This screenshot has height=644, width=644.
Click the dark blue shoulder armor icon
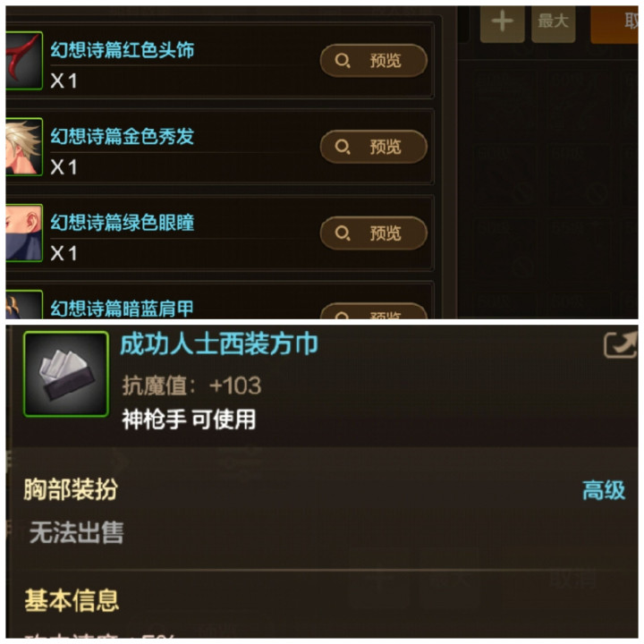coord(24,304)
